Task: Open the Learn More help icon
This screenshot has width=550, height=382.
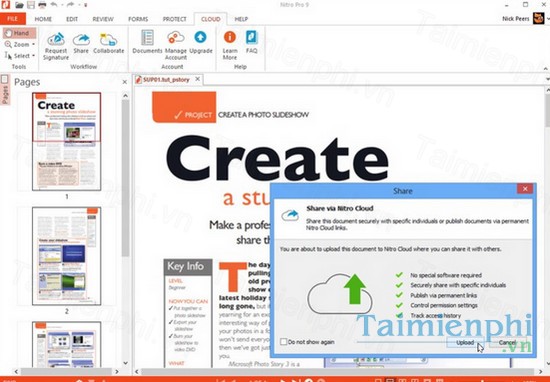Action: [x=230, y=37]
